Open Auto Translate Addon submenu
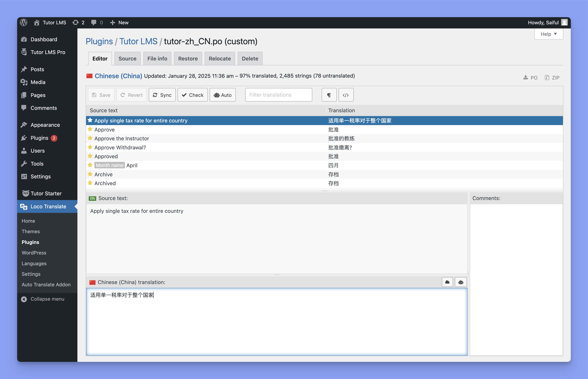588x379 pixels. (46, 284)
